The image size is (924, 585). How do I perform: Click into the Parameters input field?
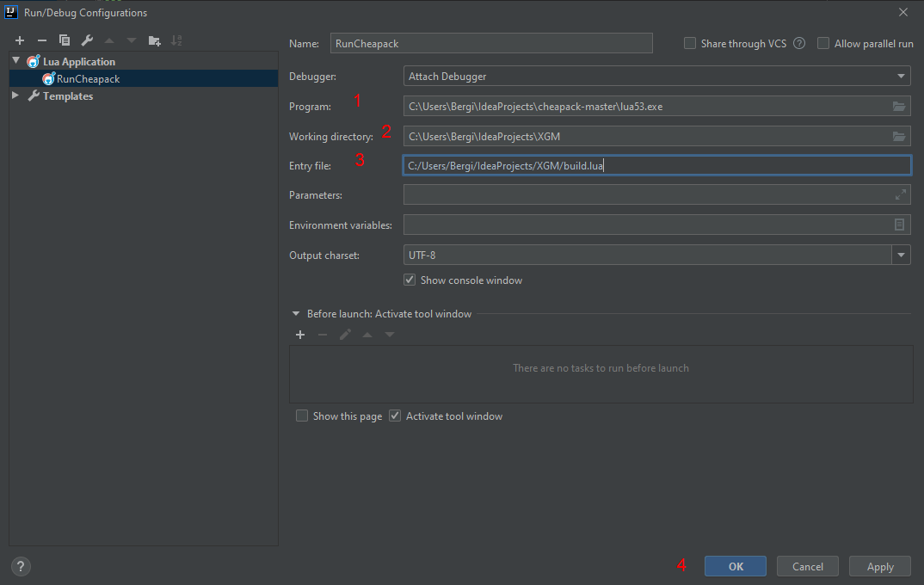[645, 195]
